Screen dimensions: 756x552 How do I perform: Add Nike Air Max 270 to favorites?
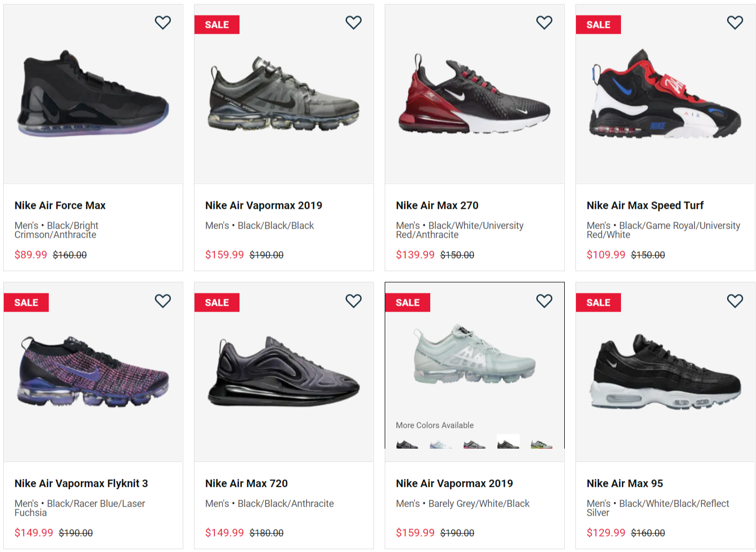coord(544,22)
